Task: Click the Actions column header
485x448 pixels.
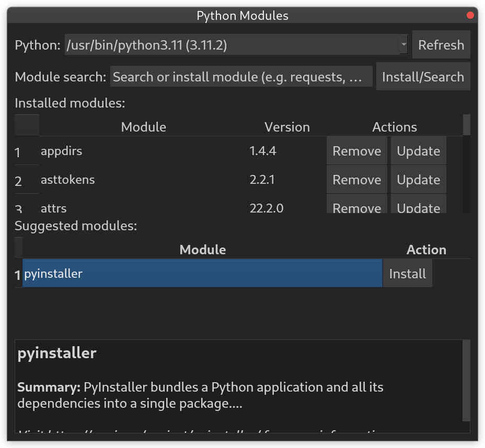Action: [394, 127]
